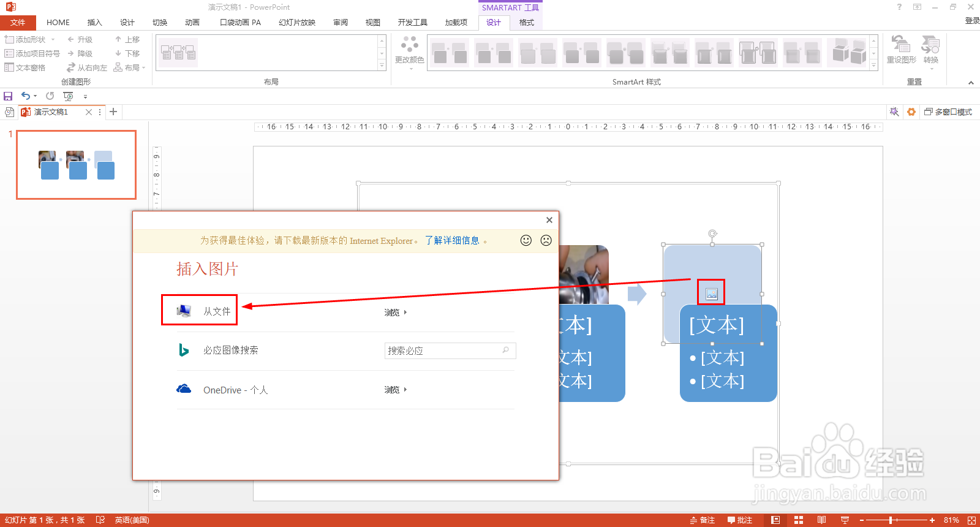980x527 pixels.
Task: Select the layout thumbnail in layout gallery
Action: (179, 53)
